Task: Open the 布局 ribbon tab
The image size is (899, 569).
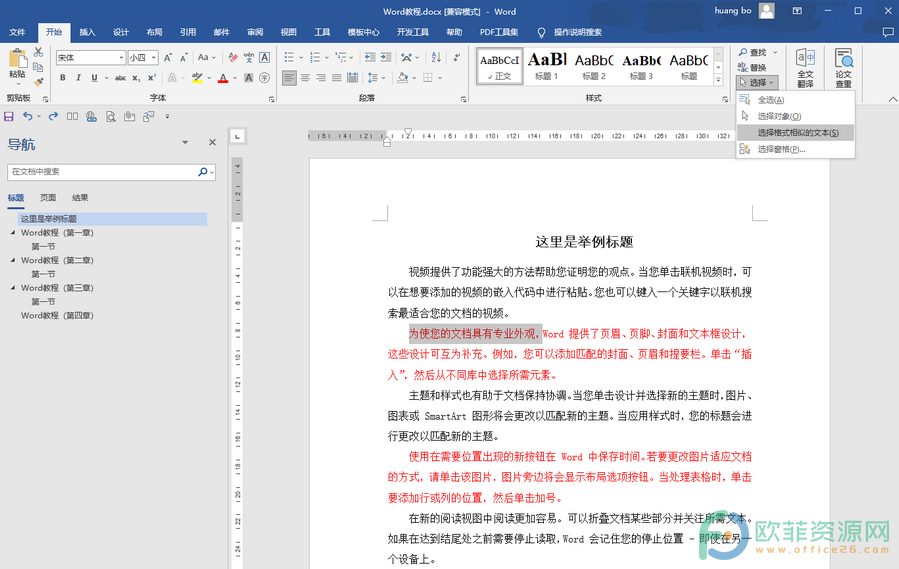Action: [x=154, y=32]
